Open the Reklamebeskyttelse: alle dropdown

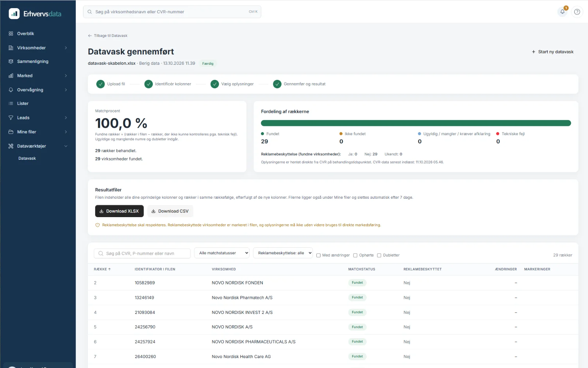coord(283,253)
